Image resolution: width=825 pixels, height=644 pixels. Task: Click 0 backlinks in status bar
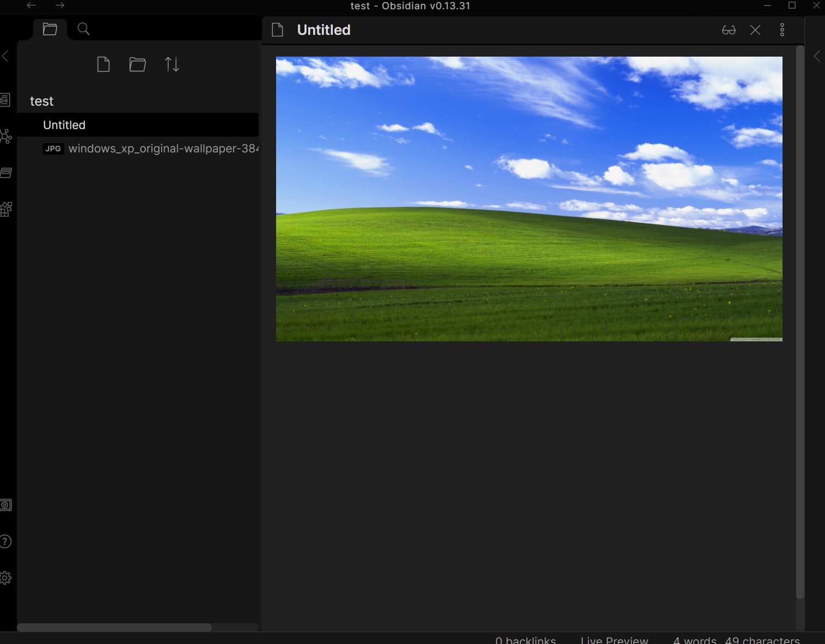pos(525,640)
